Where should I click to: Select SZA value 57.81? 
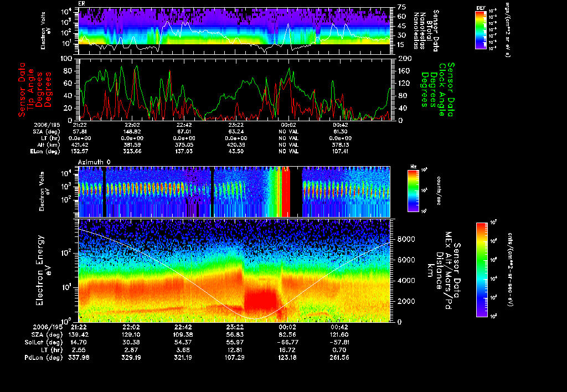click(79, 132)
